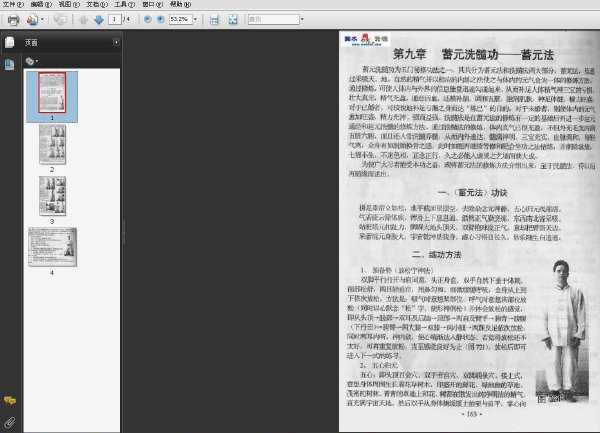Open the 文件 (File) menu
600x433 pixels.
pos(13,4)
